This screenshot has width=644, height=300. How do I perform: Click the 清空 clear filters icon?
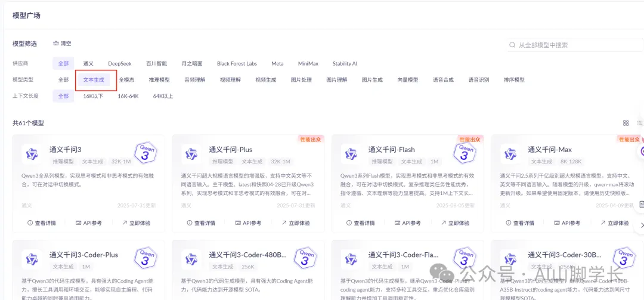56,44
